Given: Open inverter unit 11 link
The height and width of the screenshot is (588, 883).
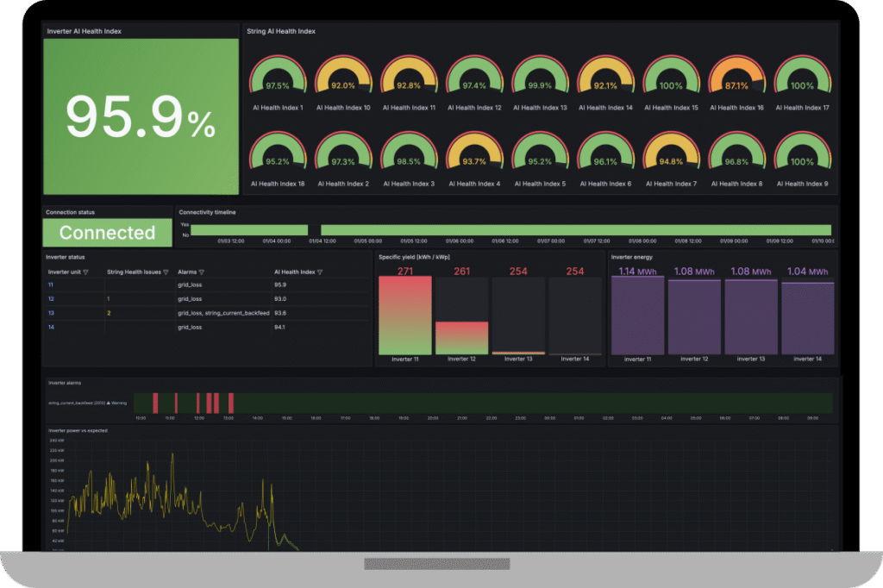Looking at the screenshot, I should [x=50, y=285].
